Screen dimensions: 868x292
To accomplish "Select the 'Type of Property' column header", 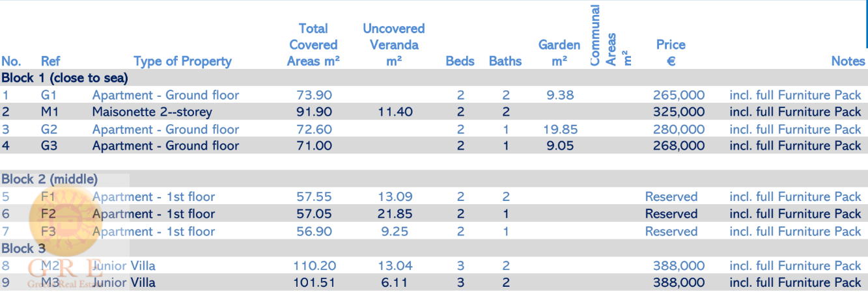I will [182, 61].
